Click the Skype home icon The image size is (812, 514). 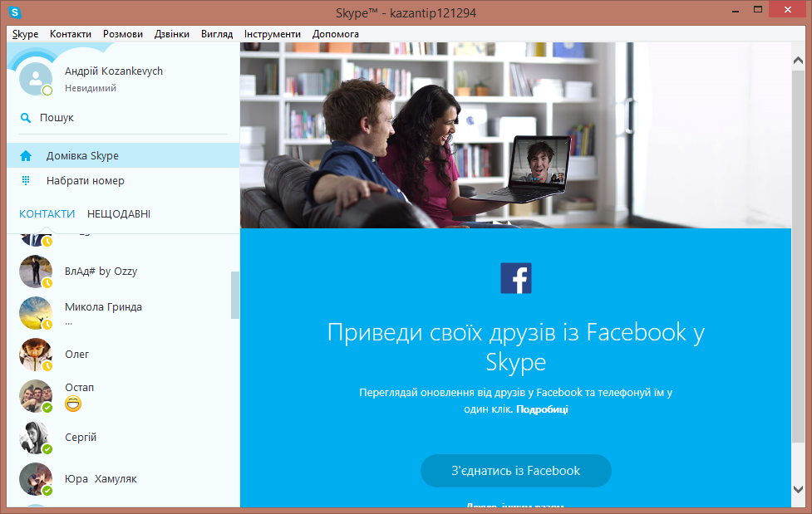point(26,156)
